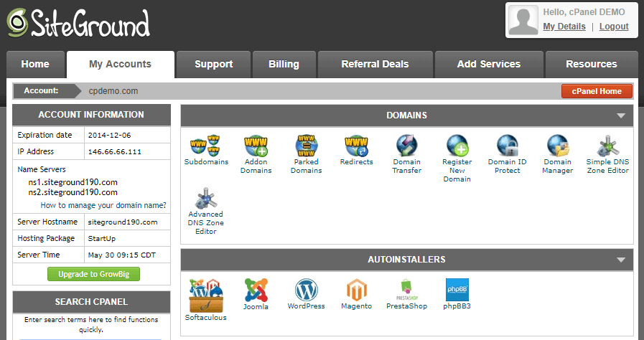Click the SiteGround logo

[78, 24]
